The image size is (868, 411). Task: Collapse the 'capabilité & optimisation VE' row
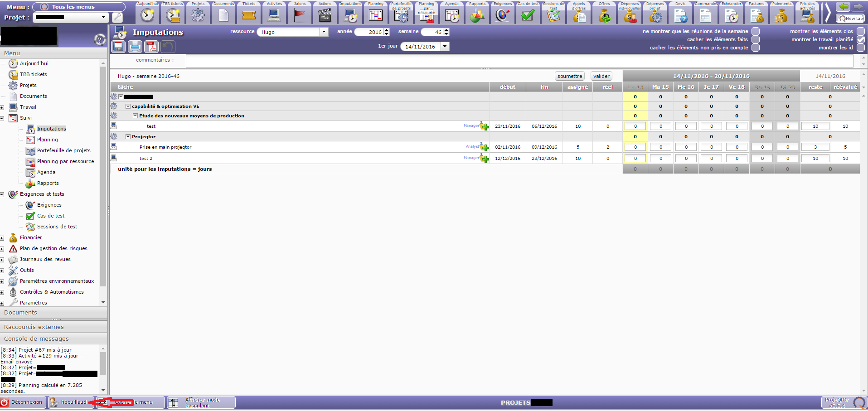coord(128,106)
